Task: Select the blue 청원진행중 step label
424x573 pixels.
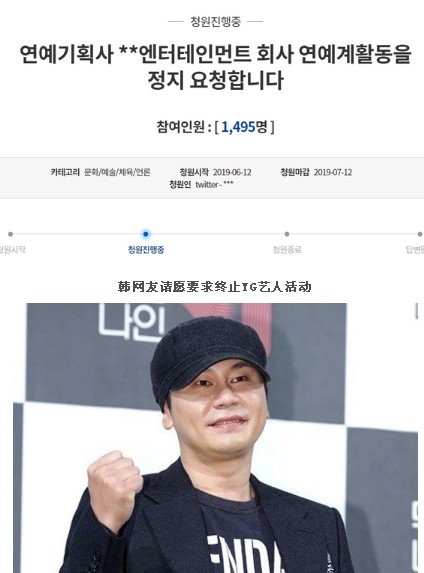Action: 146,250
